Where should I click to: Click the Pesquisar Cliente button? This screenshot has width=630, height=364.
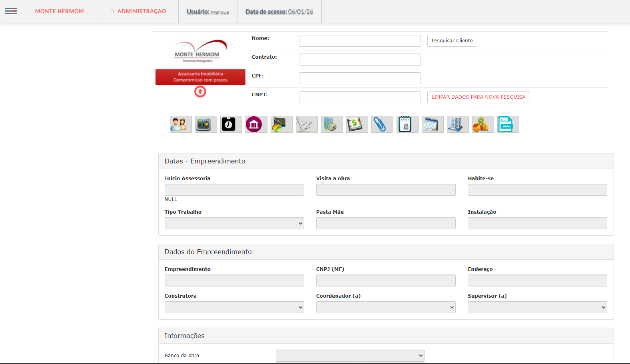(x=452, y=41)
